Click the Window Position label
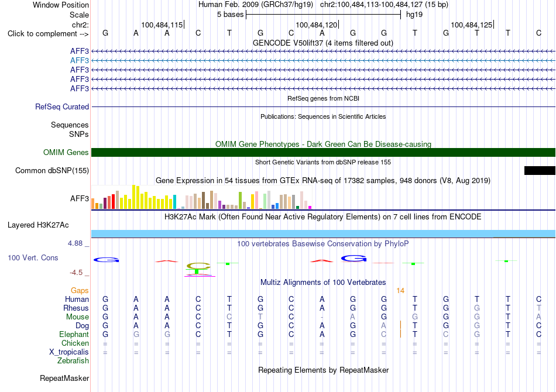This screenshot has height=392, width=556. coord(61,5)
